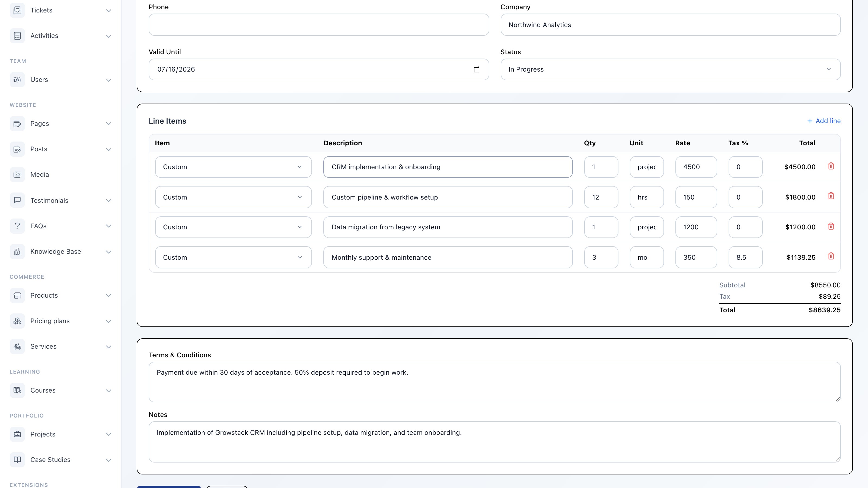Expand the Testimonials menu chevron
Image resolution: width=868 pixels, height=488 pixels.
pyautogui.click(x=108, y=200)
